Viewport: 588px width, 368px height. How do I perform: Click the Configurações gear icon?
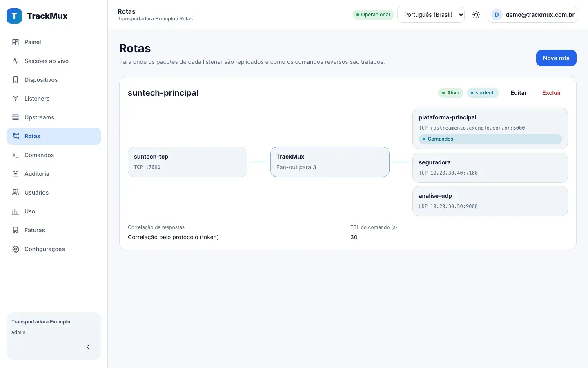[x=16, y=249]
